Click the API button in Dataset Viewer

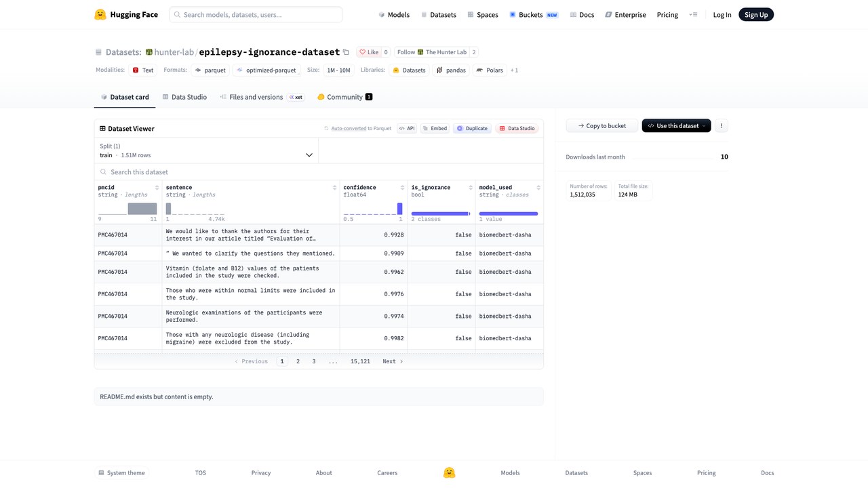click(406, 128)
